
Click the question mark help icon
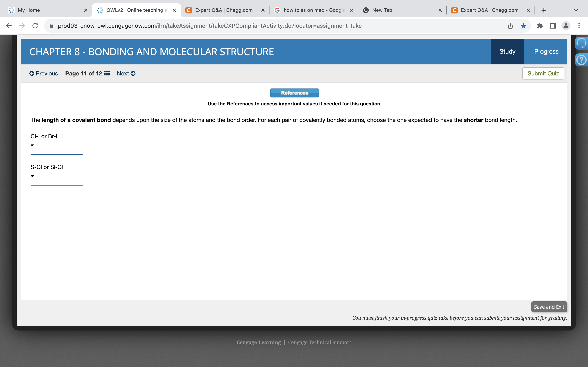point(581,60)
